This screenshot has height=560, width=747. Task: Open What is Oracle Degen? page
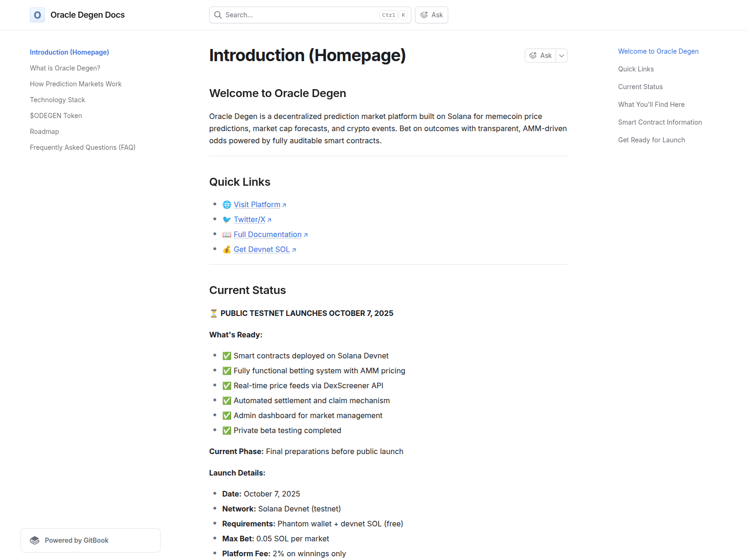[65, 68]
